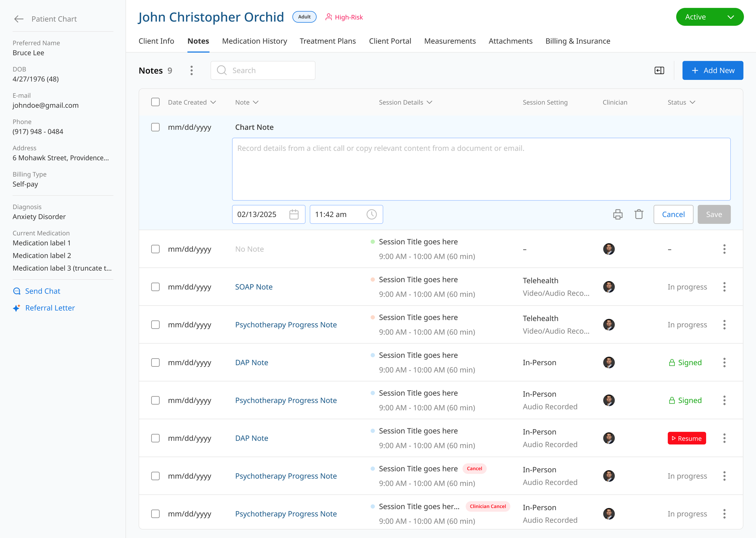Open the clock time picker icon
The width and height of the screenshot is (756, 538).
point(371,214)
